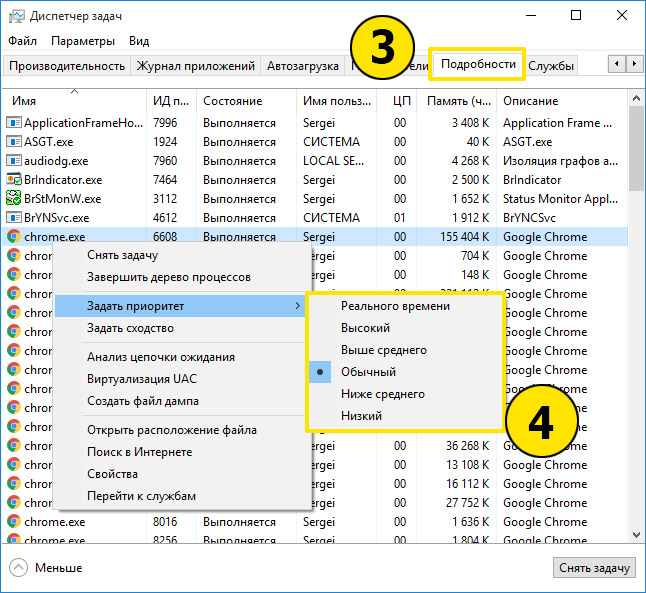Image resolution: width=646 pixels, height=593 pixels.
Task: Choose 'Открыть расположение файла' in the context menu
Action: (172, 430)
